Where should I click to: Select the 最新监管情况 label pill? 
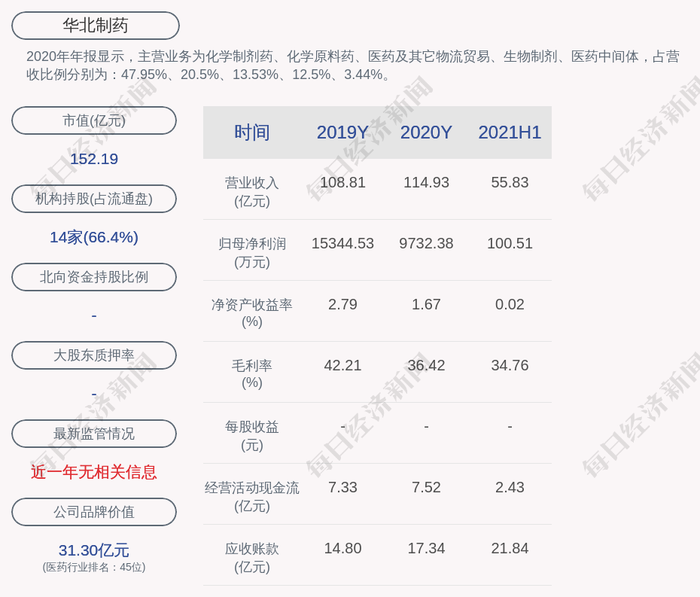[94, 434]
